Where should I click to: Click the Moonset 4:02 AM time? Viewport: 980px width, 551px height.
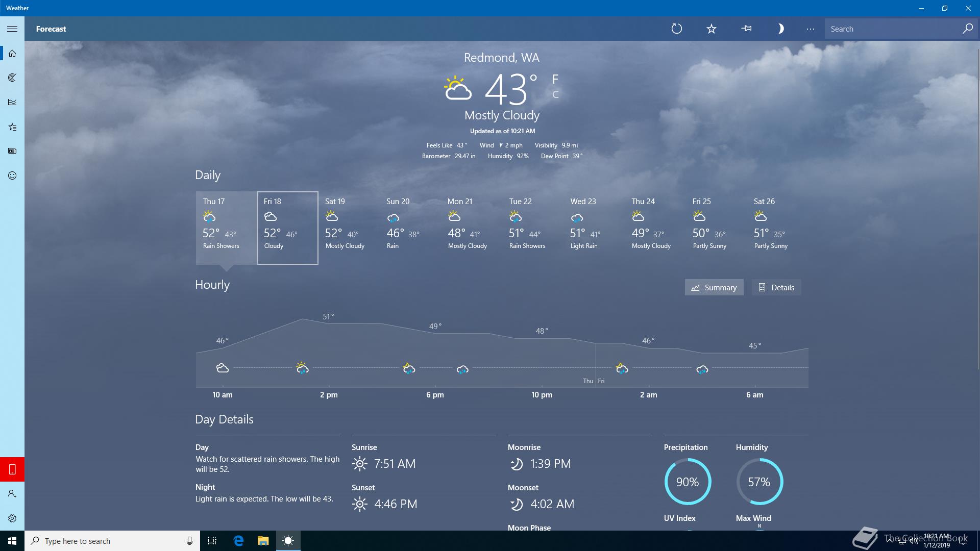552,504
